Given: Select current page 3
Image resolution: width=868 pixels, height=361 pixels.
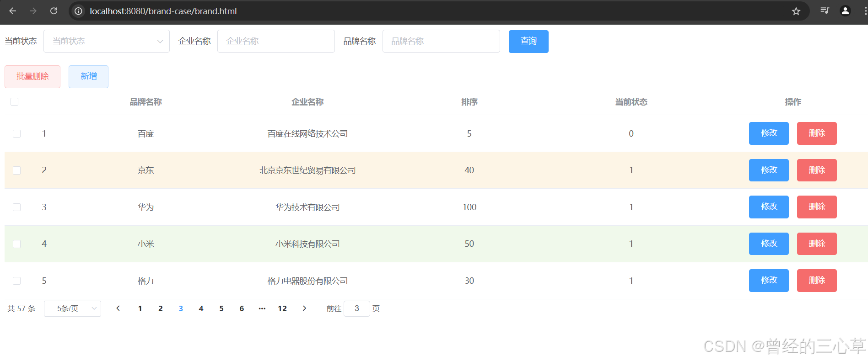Looking at the screenshot, I should point(181,308).
